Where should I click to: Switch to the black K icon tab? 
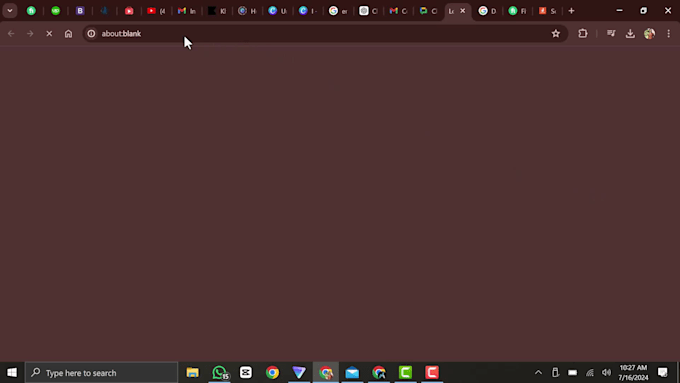(x=217, y=11)
